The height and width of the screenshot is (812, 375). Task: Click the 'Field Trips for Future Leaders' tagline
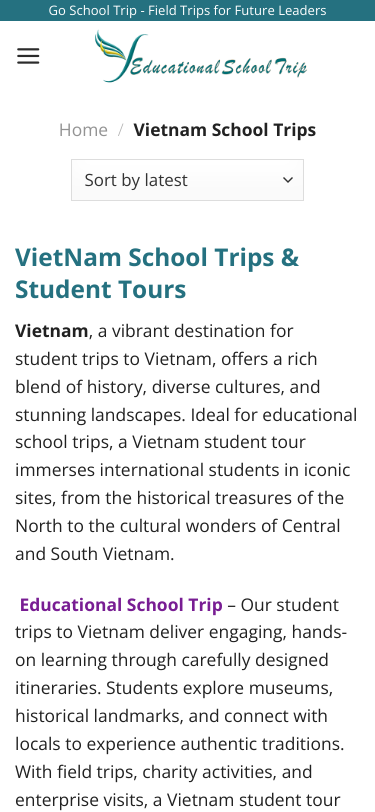point(237,10)
